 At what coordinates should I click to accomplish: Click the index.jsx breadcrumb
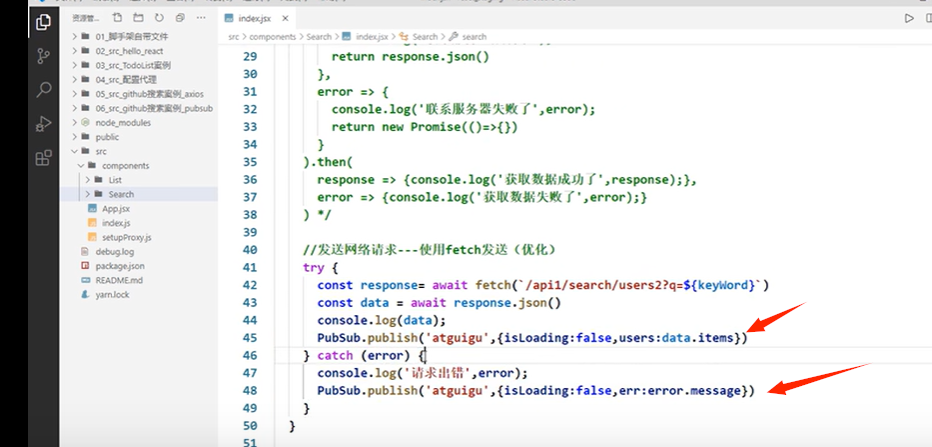(371, 37)
